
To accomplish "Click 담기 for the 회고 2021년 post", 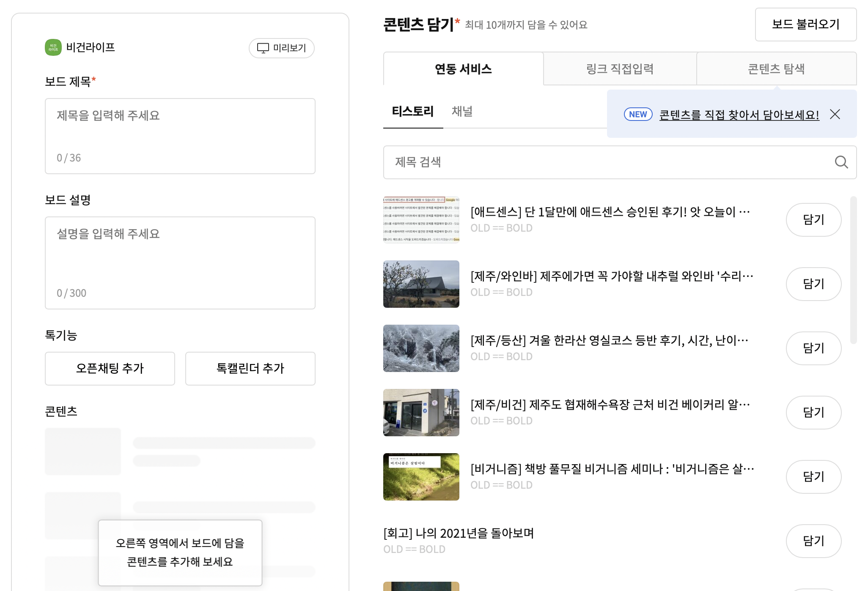I will coord(813,541).
